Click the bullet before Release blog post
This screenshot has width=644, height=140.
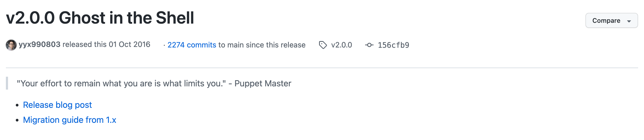(x=17, y=105)
